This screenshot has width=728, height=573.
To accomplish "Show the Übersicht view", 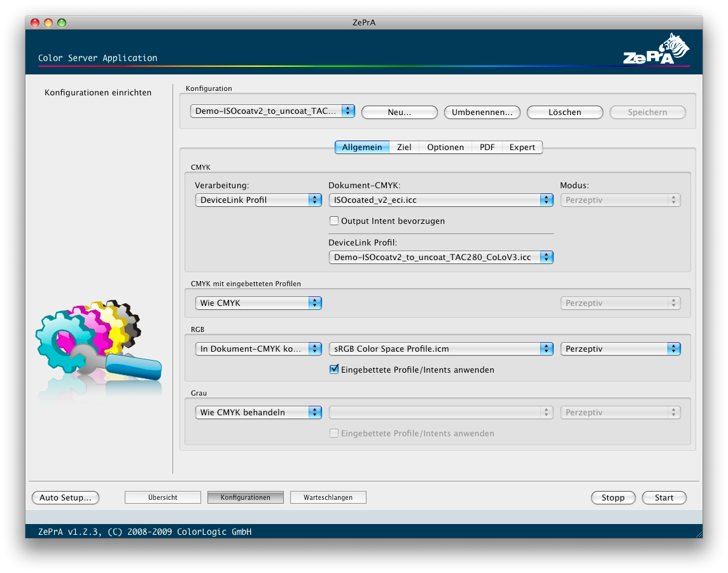I will coord(163,497).
